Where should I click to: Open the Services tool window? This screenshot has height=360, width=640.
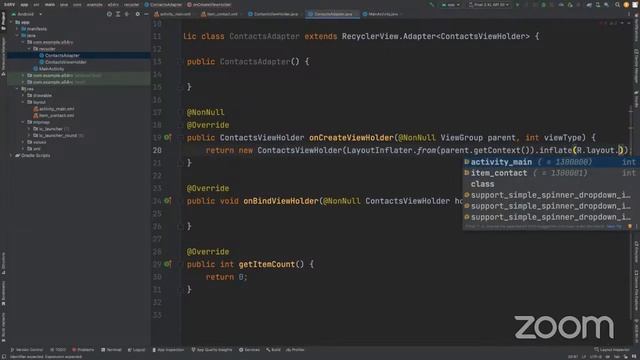[x=249, y=350]
